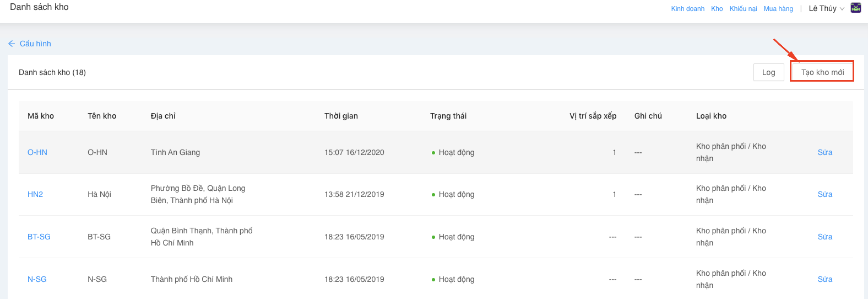Expand the Lê Thúy account dropdown
The width and height of the screenshot is (868, 299).
pos(826,8)
